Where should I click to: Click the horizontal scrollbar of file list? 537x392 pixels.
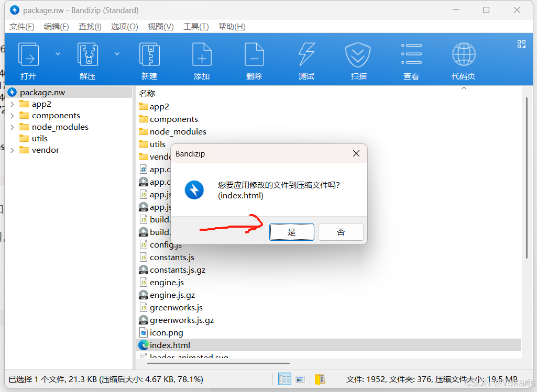[x=218, y=363]
